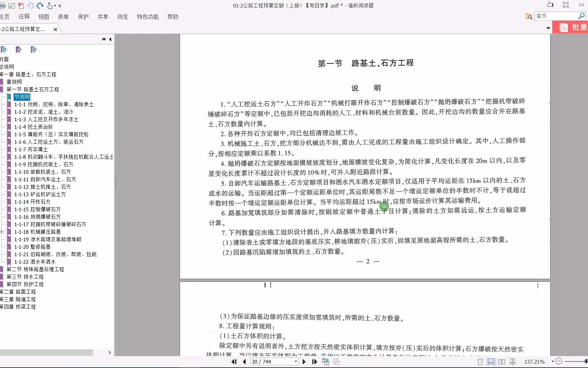Click the redo arrow
The width and height of the screenshot is (588, 368).
coord(40,5)
